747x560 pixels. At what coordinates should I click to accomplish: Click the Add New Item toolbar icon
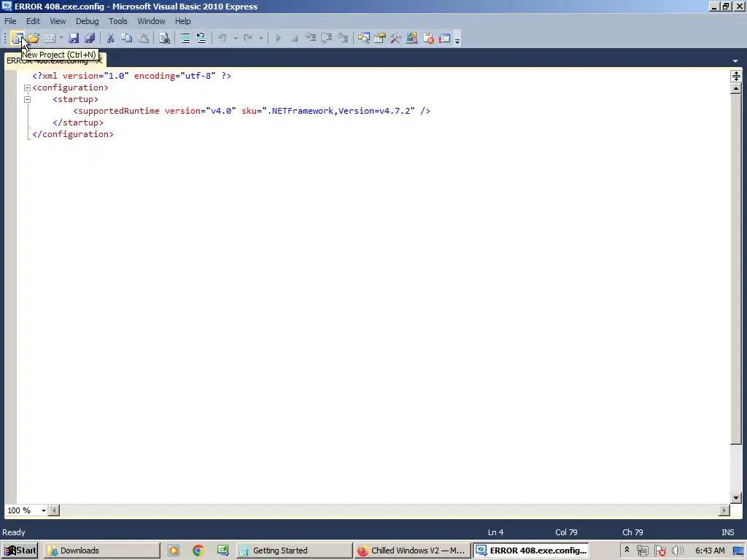tap(50, 38)
